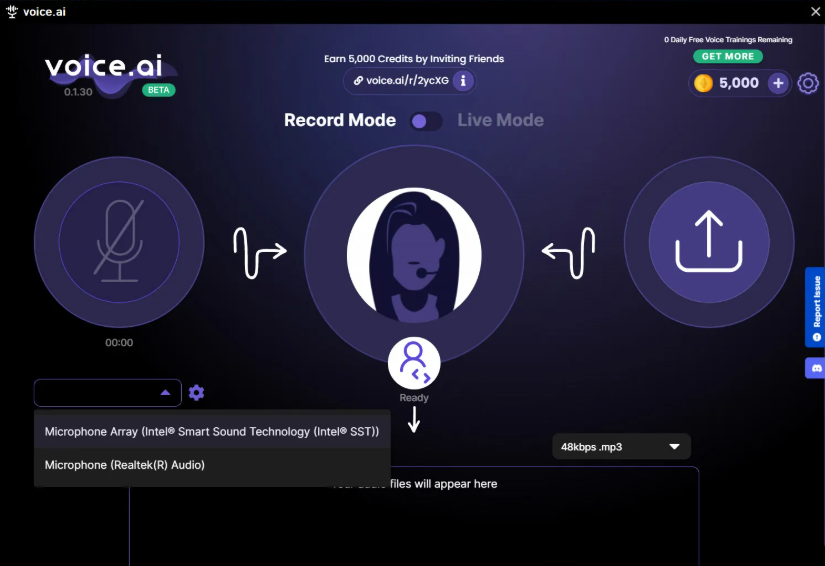Click the Live Mode label
825x566 pixels.
point(500,120)
